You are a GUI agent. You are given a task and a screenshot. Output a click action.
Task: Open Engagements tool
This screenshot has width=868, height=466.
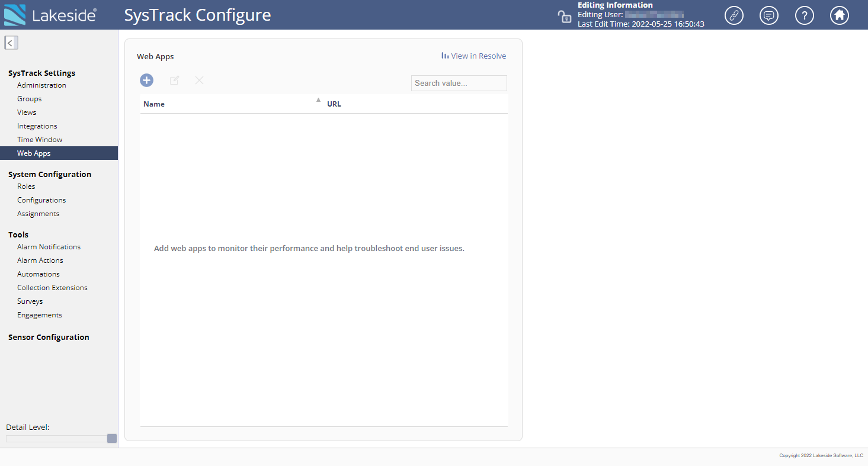tap(40, 315)
